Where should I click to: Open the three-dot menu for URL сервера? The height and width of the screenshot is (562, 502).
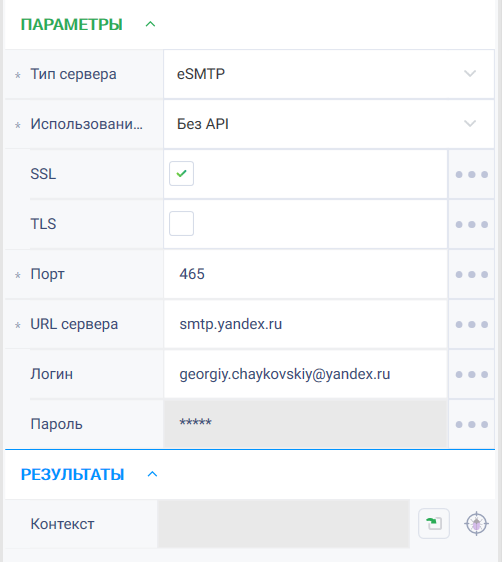click(472, 324)
